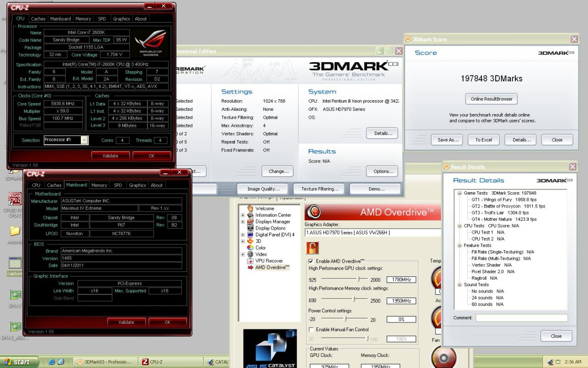This screenshot has width=588, height=368.
Task: Open the Start menu
Action: point(18,362)
